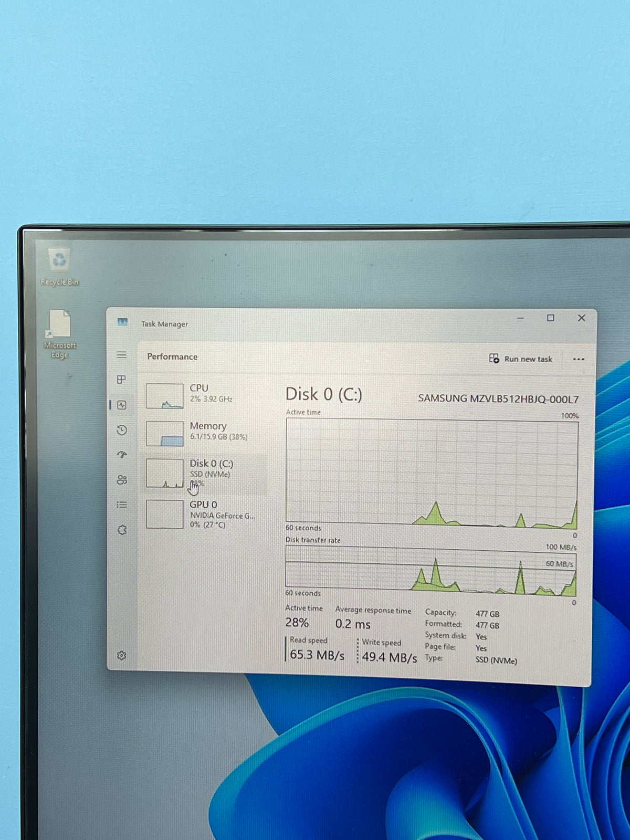Image resolution: width=630 pixels, height=840 pixels.
Task: Select the CPU performance entry
Action: pos(205,395)
